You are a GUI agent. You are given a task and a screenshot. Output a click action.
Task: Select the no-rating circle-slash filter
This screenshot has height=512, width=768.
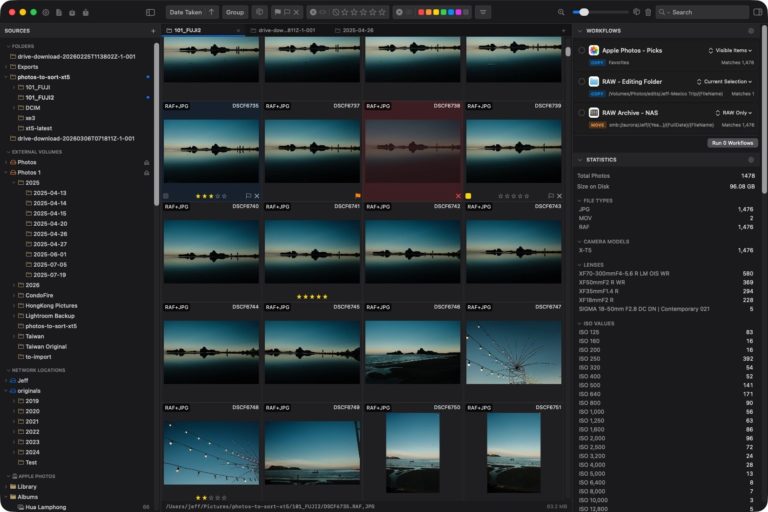(336, 12)
